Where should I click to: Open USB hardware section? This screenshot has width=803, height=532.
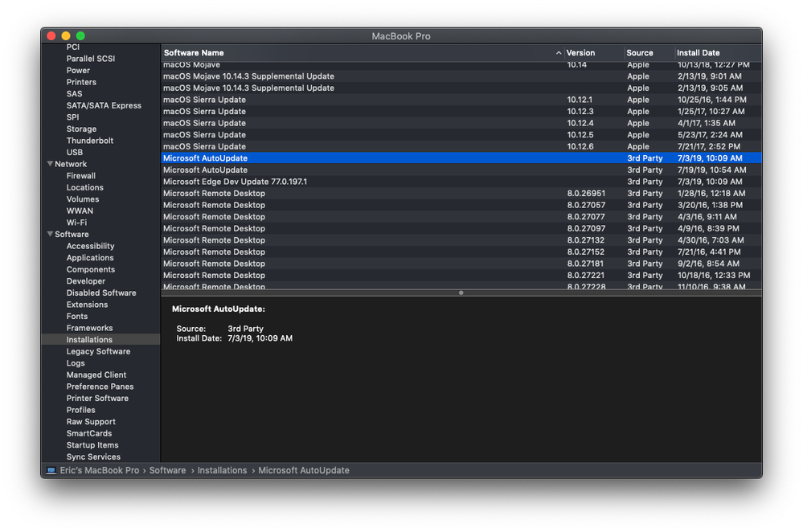[x=74, y=152]
